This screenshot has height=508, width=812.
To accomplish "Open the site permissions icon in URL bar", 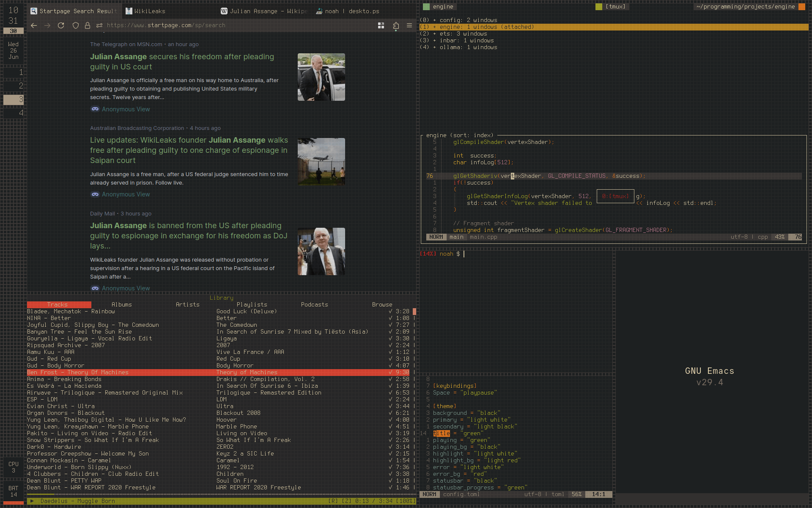I will [99, 25].
